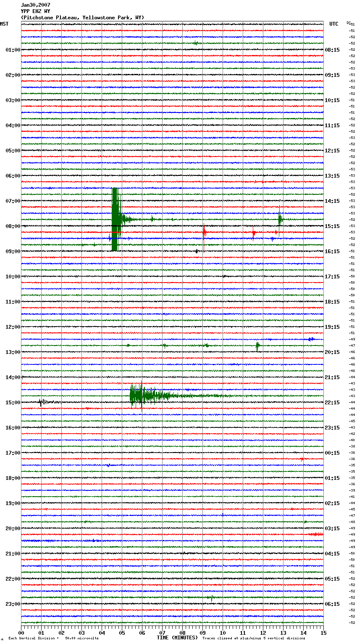The image size is (357, 644).
Task: Click the 20:15 UTC time label
Action: coord(332,352)
